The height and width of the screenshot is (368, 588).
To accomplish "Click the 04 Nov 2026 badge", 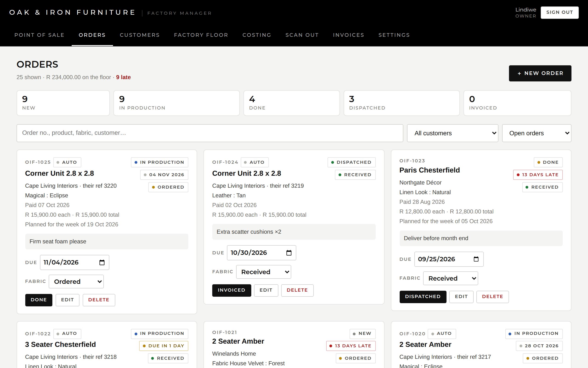I will [164, 175].
